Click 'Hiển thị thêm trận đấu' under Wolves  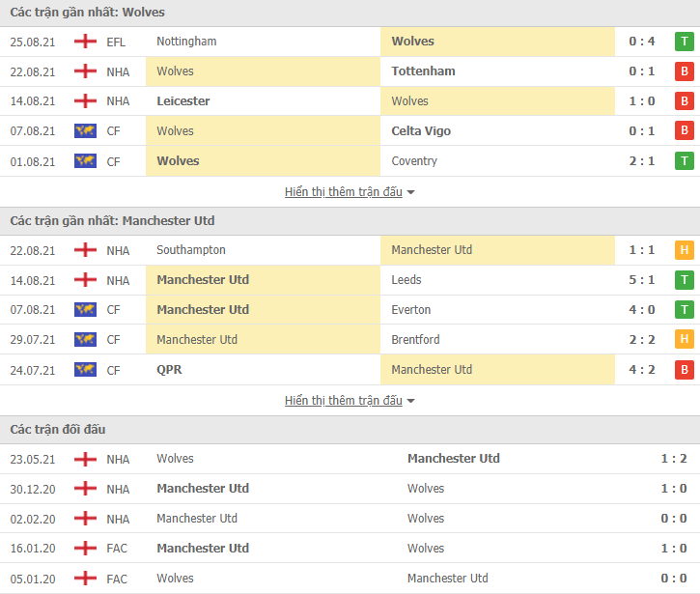344,191
